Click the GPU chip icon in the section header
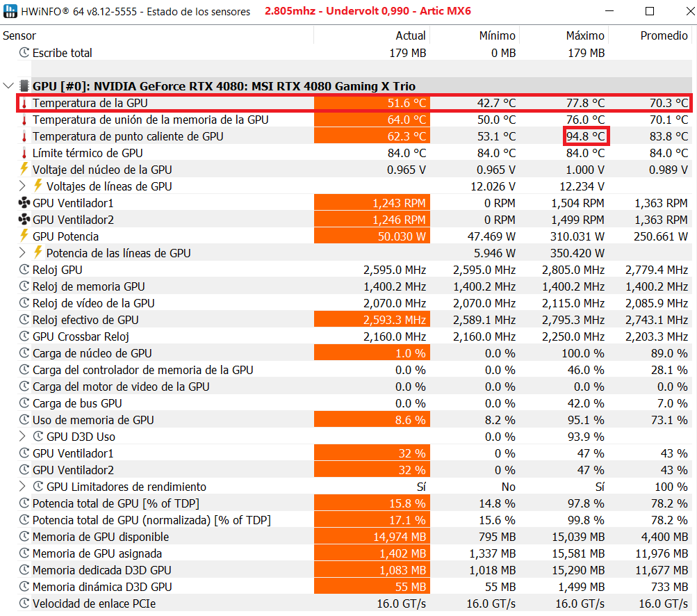Viewport: 697px width, 616px height. (24, 86)
